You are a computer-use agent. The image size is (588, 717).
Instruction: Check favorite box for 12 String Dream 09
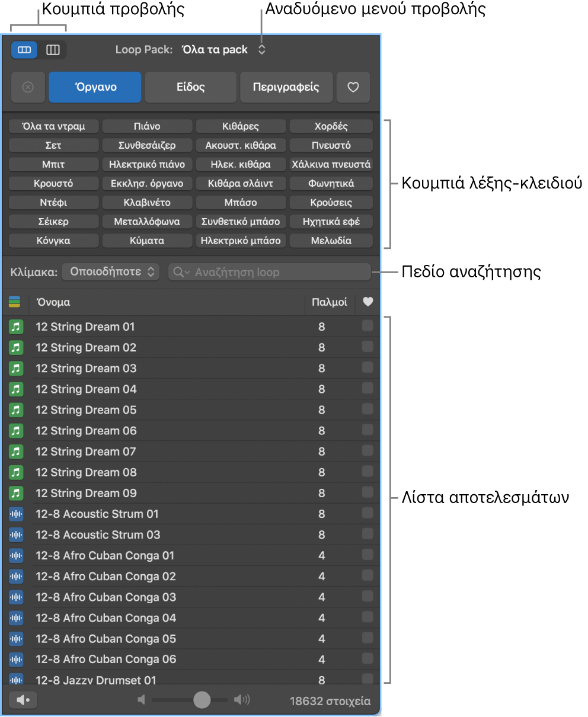(x=367, y=492)
